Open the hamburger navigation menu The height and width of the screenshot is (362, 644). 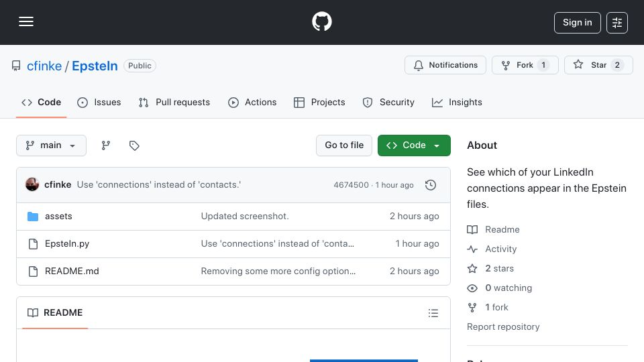[26, 21]
